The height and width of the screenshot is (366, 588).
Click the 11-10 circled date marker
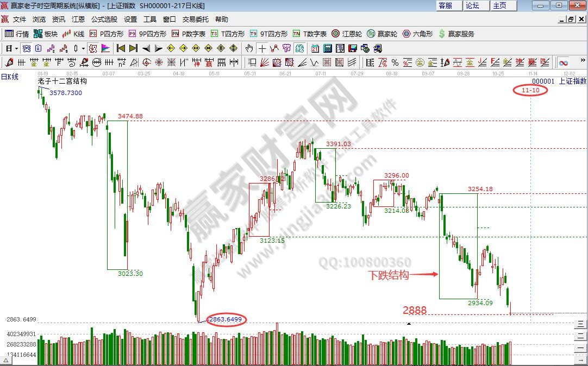click(x=530, y=90)
